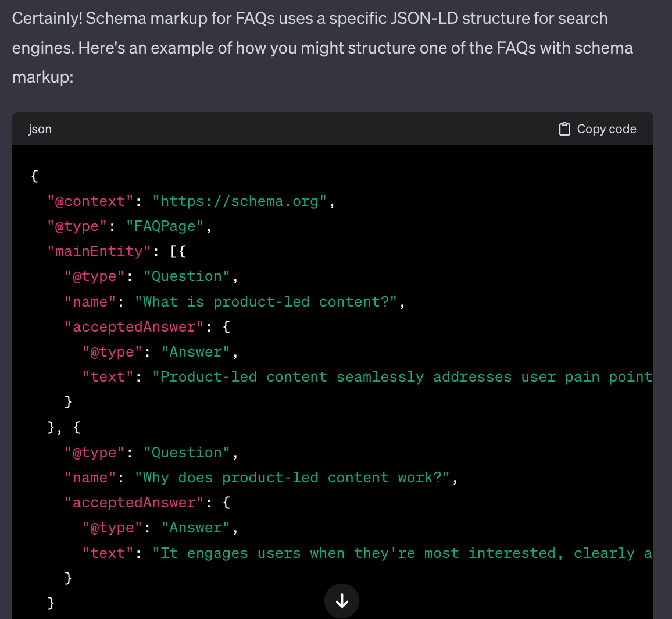The width and height of the screenshot is (672, 619).
Task: Click the clipboard icon beside Copy code
Action: point(564,129)
